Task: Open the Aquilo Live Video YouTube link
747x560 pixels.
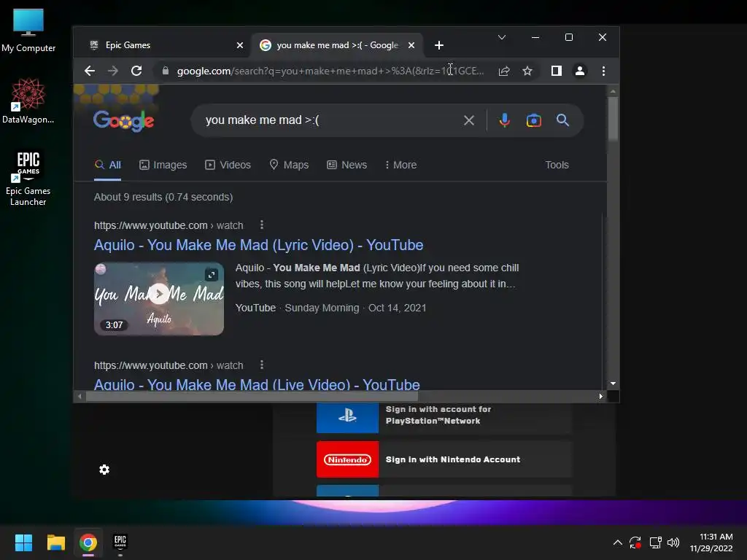Action: 257,384
